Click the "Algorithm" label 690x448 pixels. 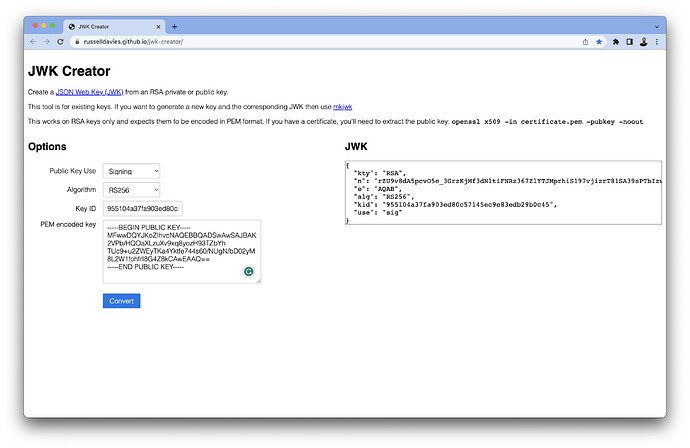pos(81,190)
